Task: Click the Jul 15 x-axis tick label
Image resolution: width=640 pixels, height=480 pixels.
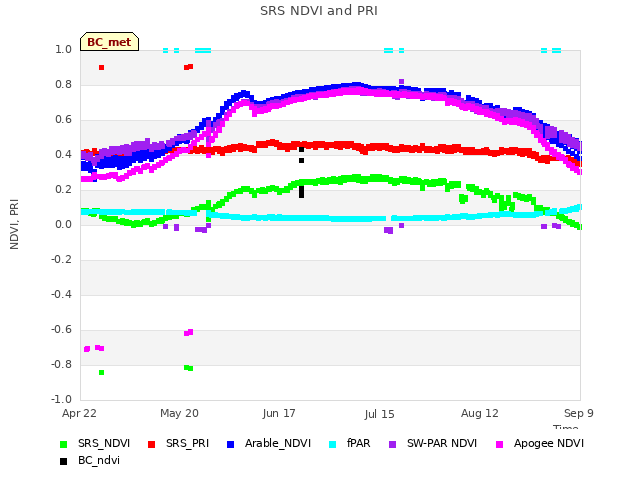Action: pos(379,414)
